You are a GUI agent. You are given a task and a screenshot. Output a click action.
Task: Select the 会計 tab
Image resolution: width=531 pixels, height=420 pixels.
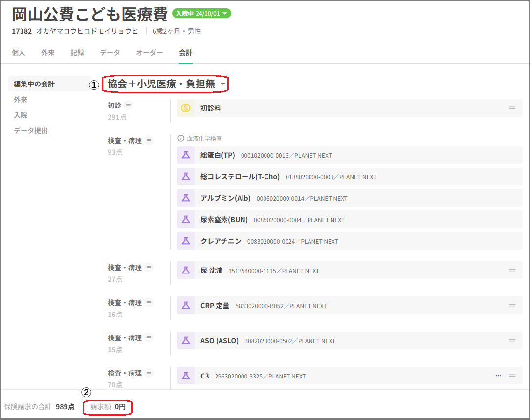(186, 53)
